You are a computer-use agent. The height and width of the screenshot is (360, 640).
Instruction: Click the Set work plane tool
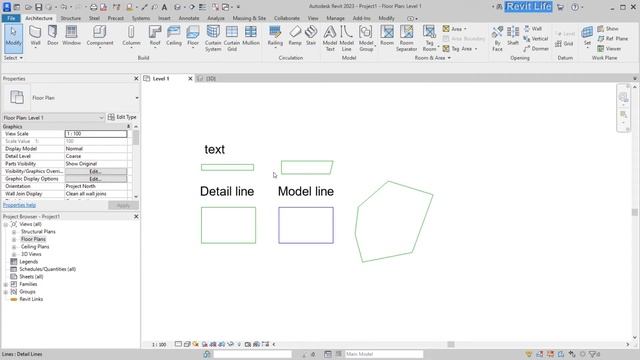(587, 36)
